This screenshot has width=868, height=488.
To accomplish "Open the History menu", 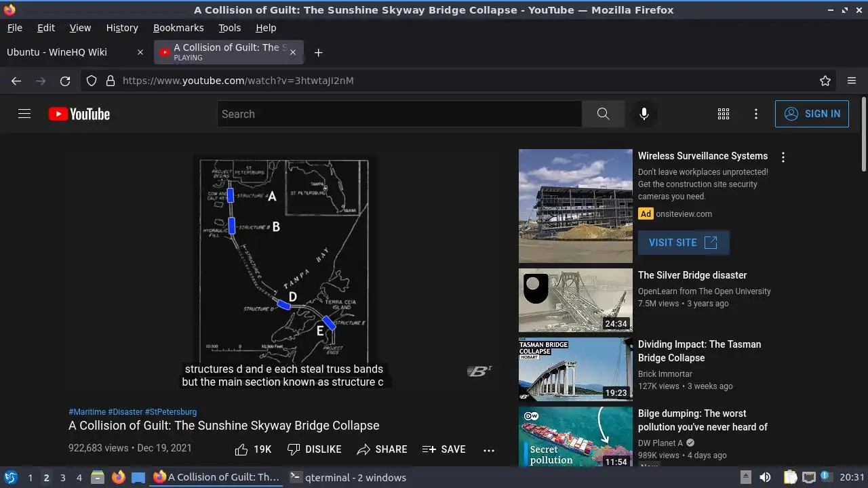I will pyautogui.click(x=122, y=28).
